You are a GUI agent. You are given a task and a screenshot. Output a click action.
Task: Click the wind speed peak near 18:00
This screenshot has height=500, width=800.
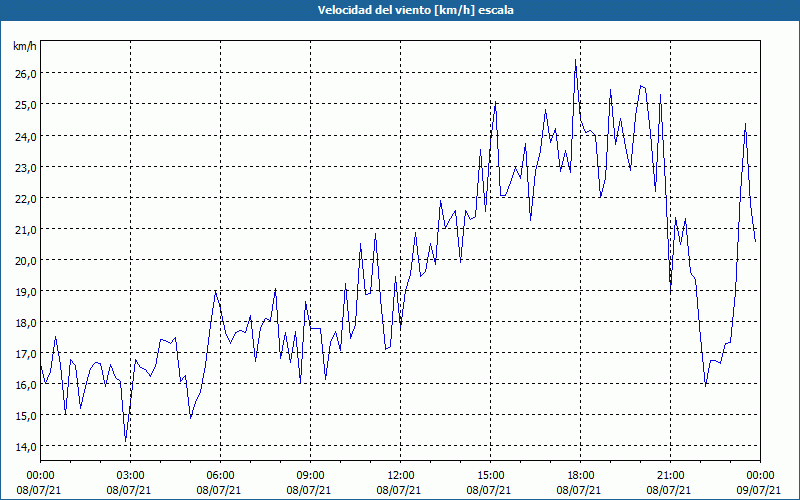click(x=576, y=60)
